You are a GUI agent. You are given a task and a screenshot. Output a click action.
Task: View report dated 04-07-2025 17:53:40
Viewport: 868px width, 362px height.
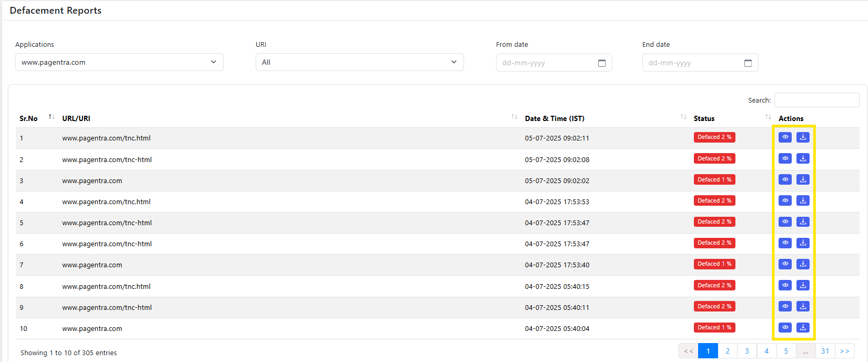(785, 264)
